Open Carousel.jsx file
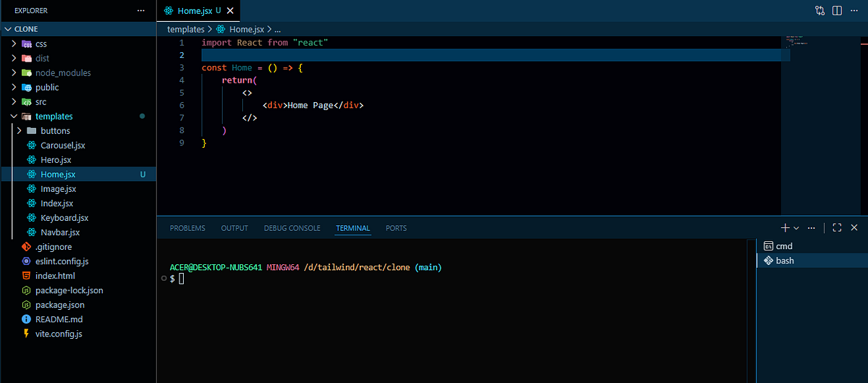Screen dimensions: 868x383 79,145
